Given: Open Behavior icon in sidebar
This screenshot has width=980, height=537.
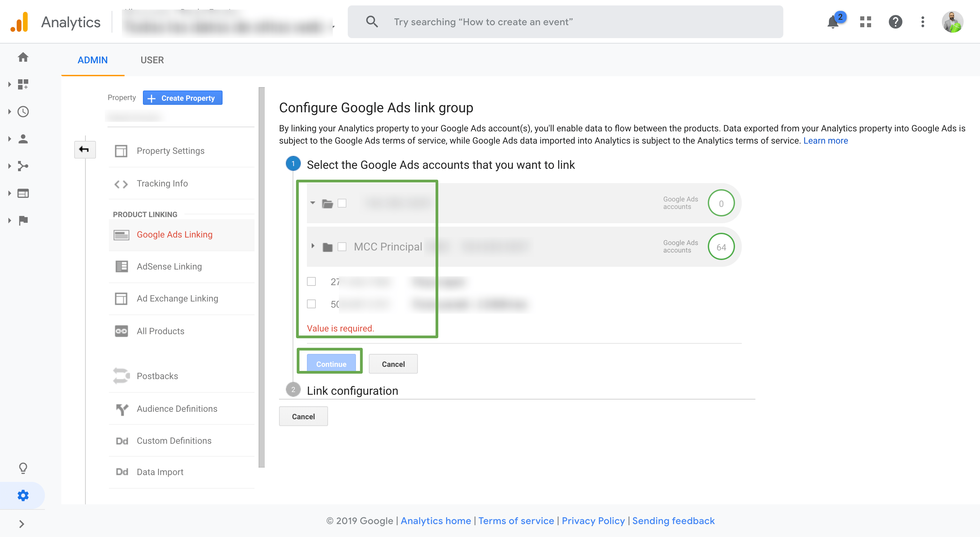Looking at the screenshot, I should coord(23,193).
